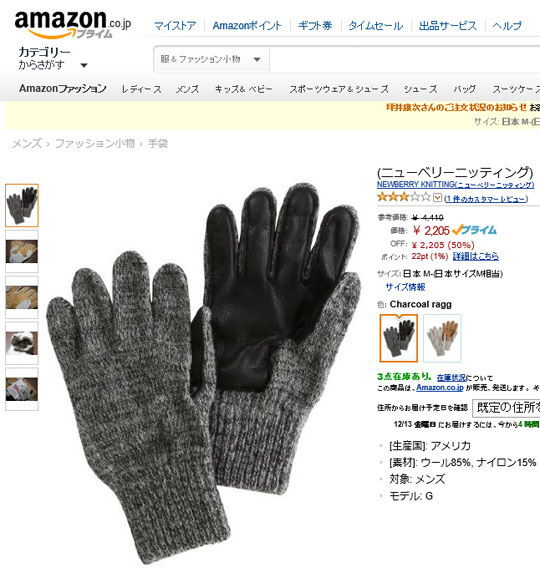
Task: Click the NEWBERRY KNITTING brand link
Action: pyautogui.click(x=455, y=185)
